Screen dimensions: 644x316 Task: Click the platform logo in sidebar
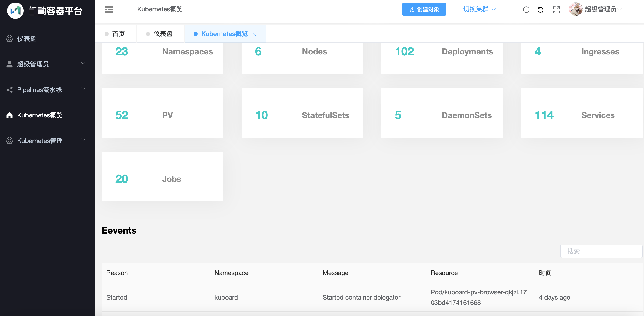(x=15, y=10)
